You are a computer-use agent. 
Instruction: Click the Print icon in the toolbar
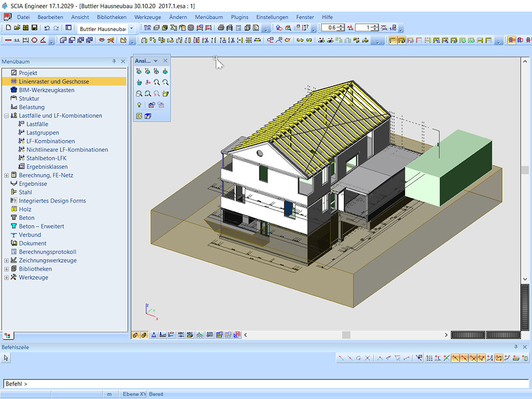(x=221, y=28)
